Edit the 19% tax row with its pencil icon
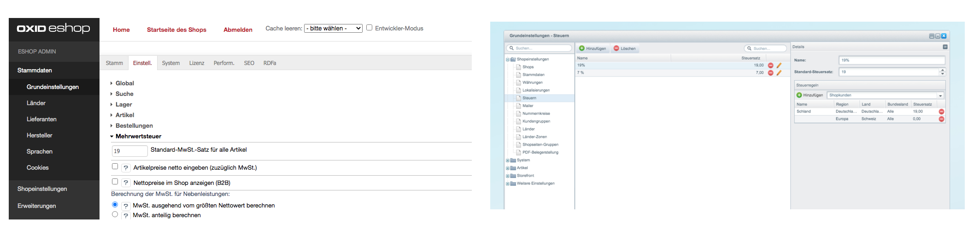 click(x=779, y=65)
